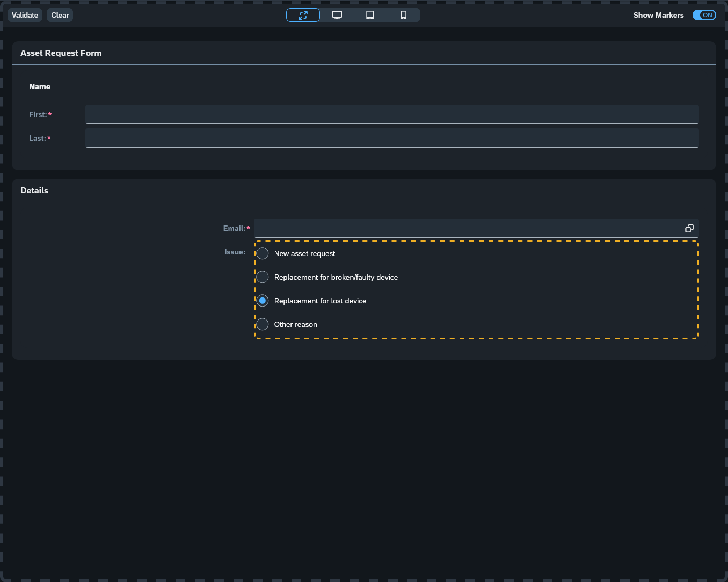The width and height of the screenshot is (728, 582).
Task: Click the Last name input field
Action: pos(392,138)
